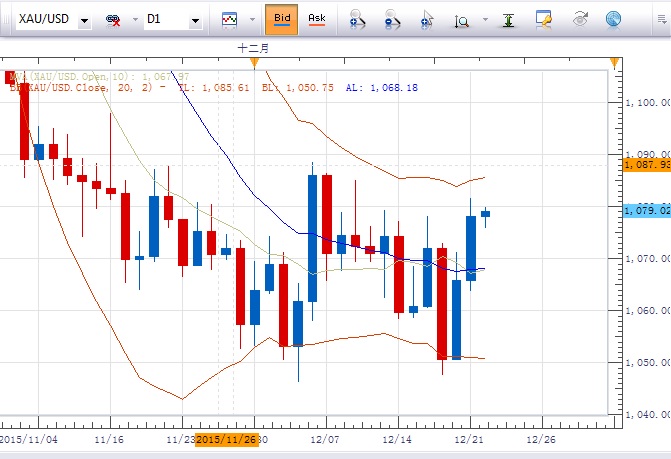
Task: Click the 1,040.00 price axis label
Action: (x=648, y=414)
